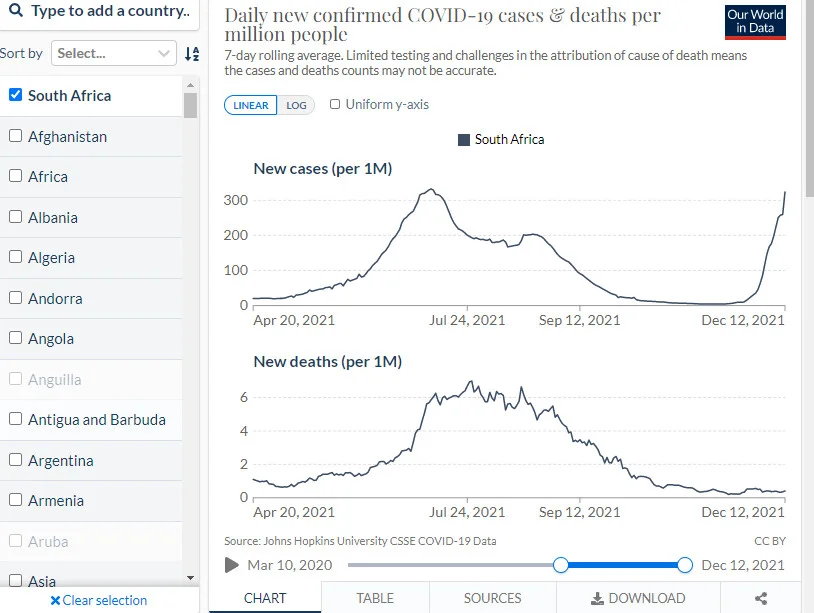Click the search magnifier icon
The width and height of the screenshot is (814, 613).
pyautogui.click(x=16, y=10)
